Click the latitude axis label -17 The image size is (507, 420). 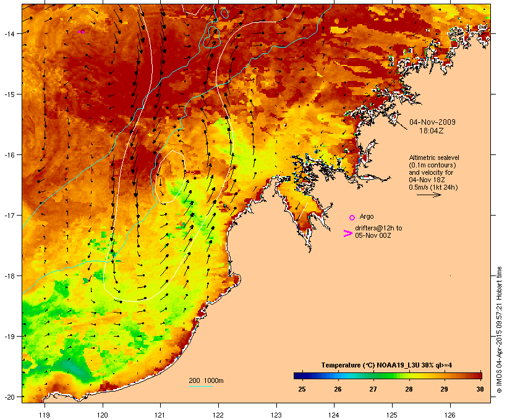point(9,215)
